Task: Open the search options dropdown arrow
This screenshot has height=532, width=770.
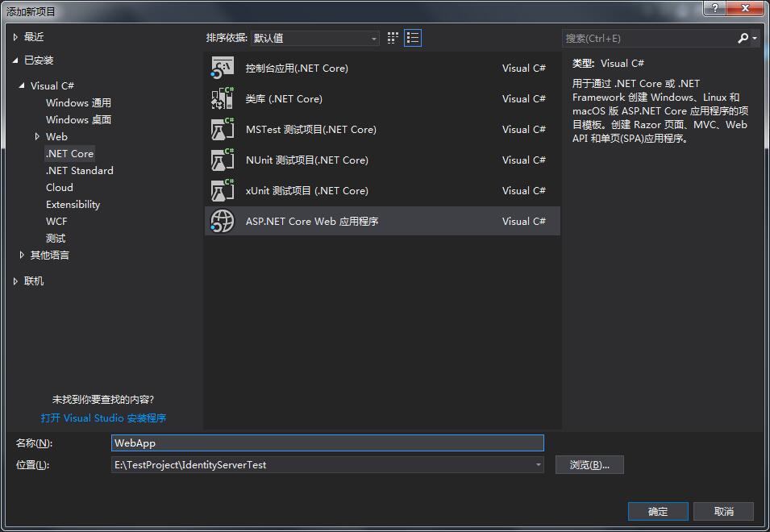Action: pos(755,38)
